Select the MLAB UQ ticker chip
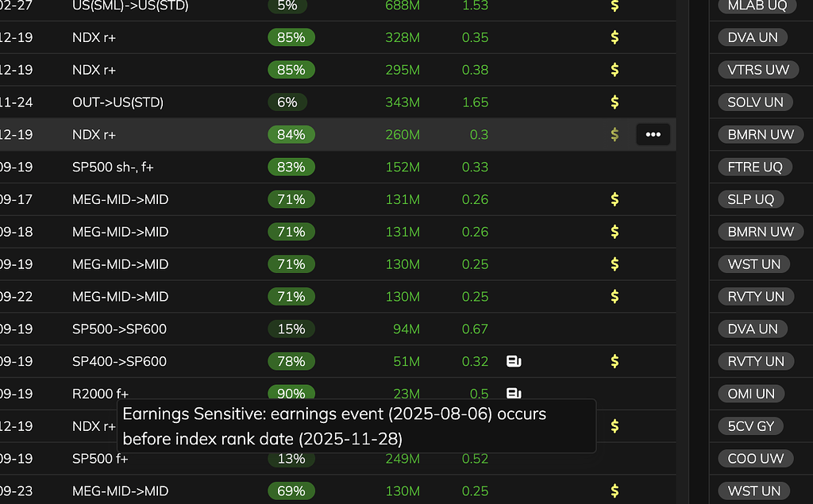 pos(757,6)
